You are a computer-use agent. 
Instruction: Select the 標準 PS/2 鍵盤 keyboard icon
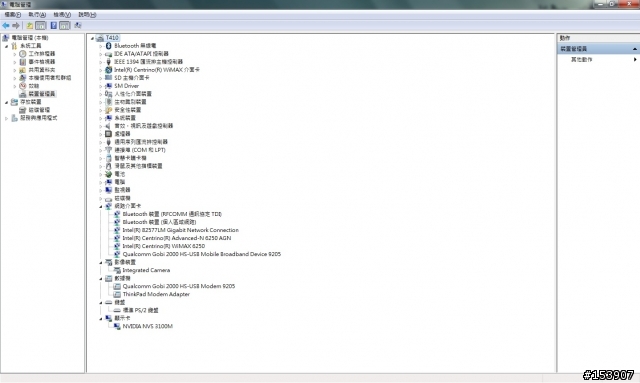tap(117, 310)
